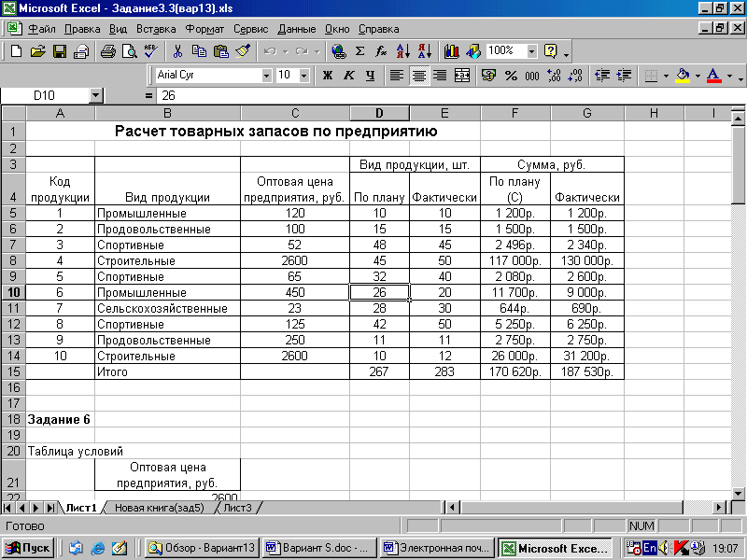This screenshot has height=560, width=747.
Task: Select row 10 header
Action: (13, 292)
